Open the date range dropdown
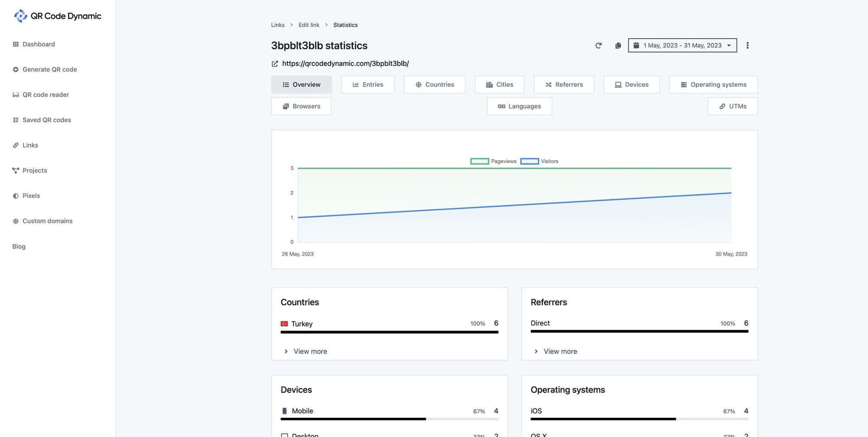The width and height of the screenshot is (868, 437). click(x=682, y=46)
